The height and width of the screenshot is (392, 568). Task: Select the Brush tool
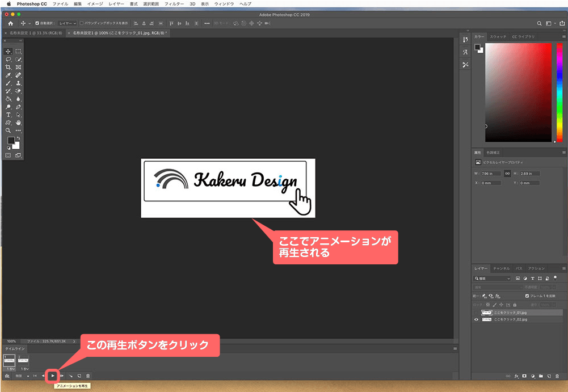coord(8,83)
